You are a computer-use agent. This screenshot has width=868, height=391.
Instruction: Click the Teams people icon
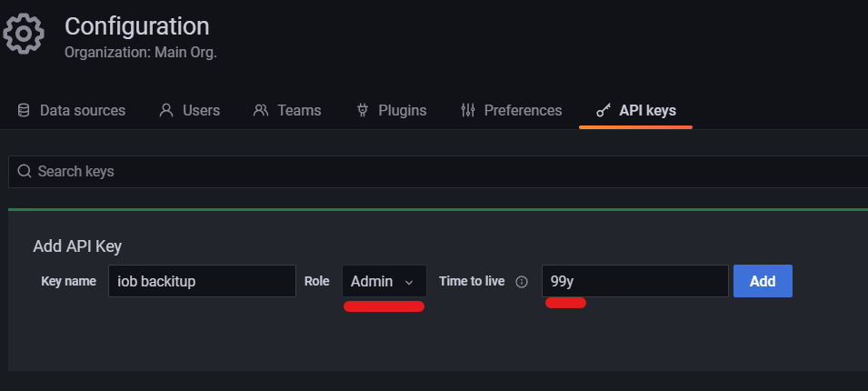point(261,111)
